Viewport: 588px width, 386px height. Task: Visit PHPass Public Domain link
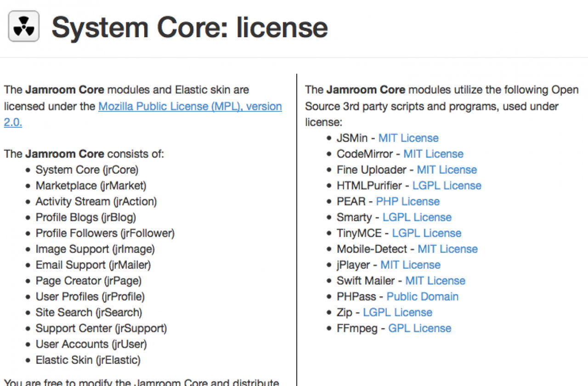click(x=422, y=297)
